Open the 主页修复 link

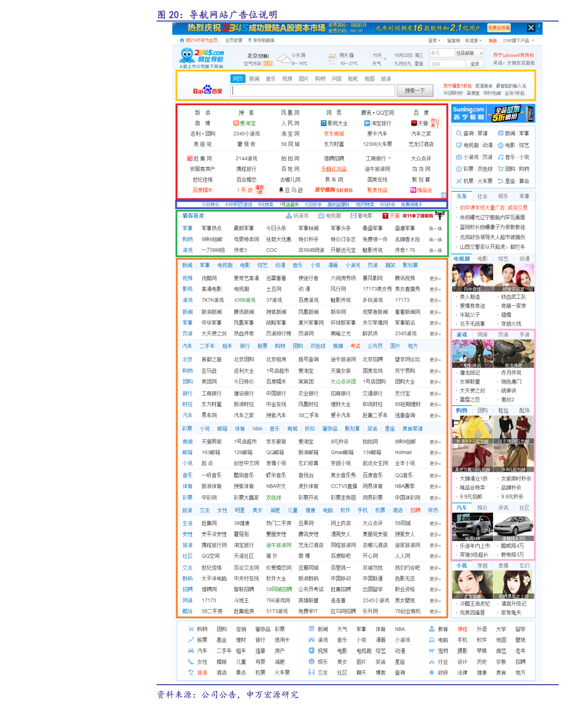pyautogui.click(x=234, y=41)
